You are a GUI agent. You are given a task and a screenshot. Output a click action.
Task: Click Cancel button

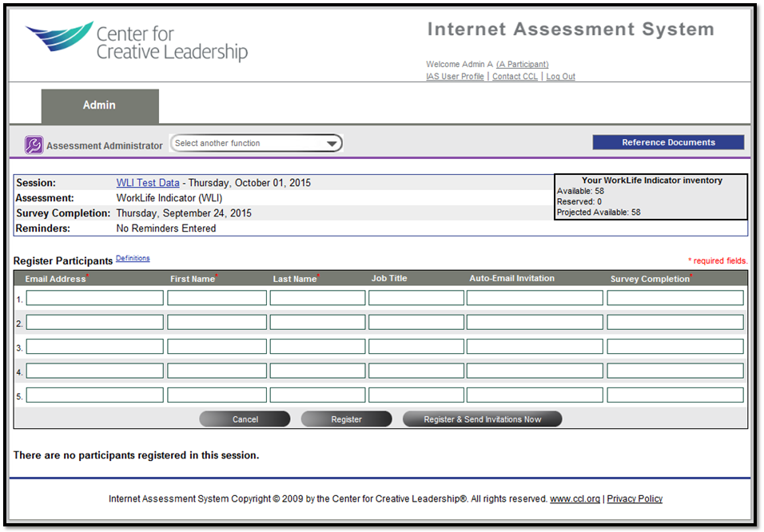245,419
